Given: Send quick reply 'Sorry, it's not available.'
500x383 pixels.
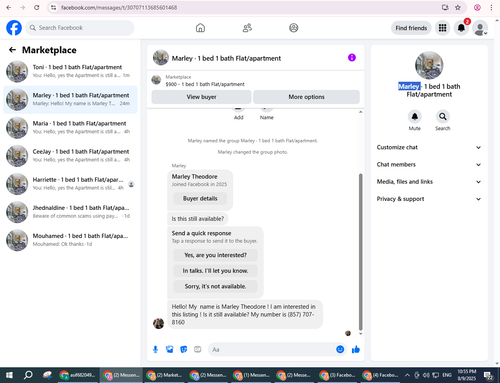Looking at the screenshot, I should pyautogui.click(x=215, y=286).
